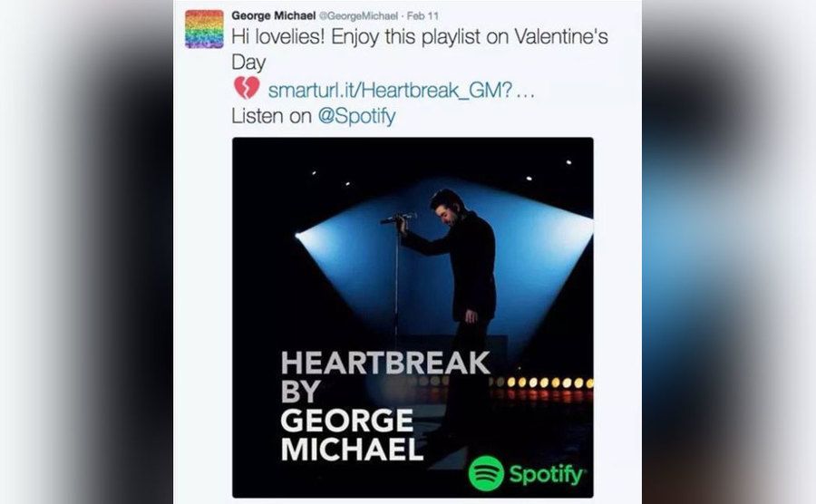Open the @Spotify mention

357,117
